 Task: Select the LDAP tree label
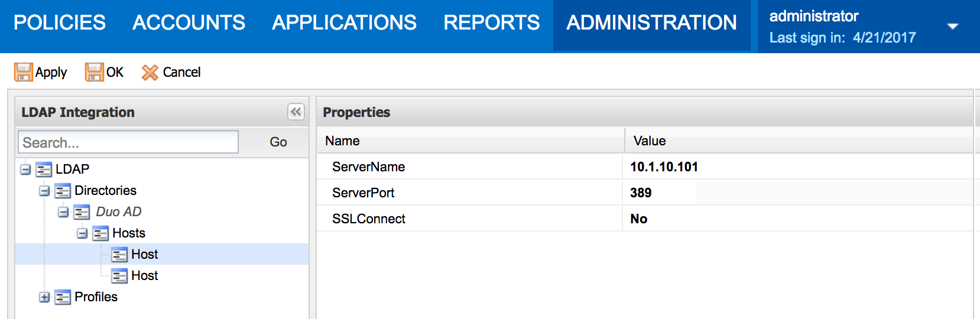click(x=72, y=169)
